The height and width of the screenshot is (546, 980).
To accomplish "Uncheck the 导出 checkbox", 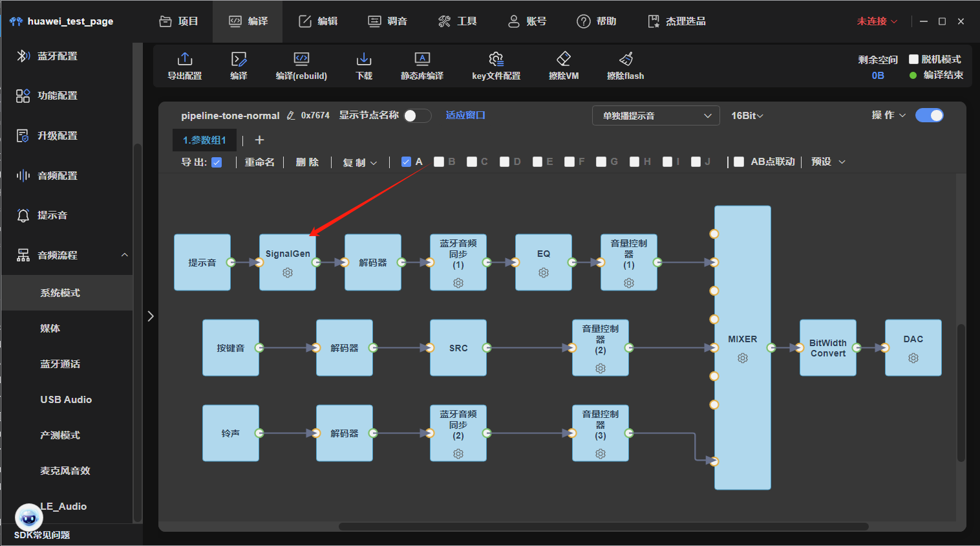I will click(217, 162).
